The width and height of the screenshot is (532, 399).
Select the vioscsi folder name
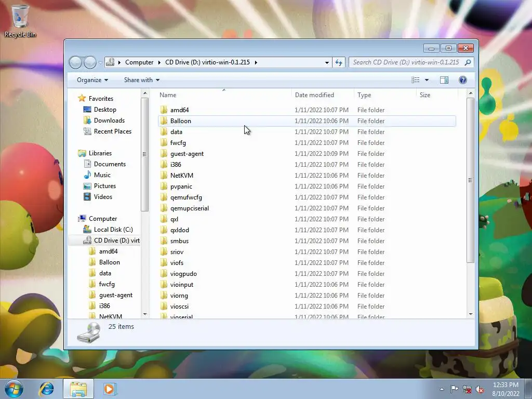click(x=179, y=307)
